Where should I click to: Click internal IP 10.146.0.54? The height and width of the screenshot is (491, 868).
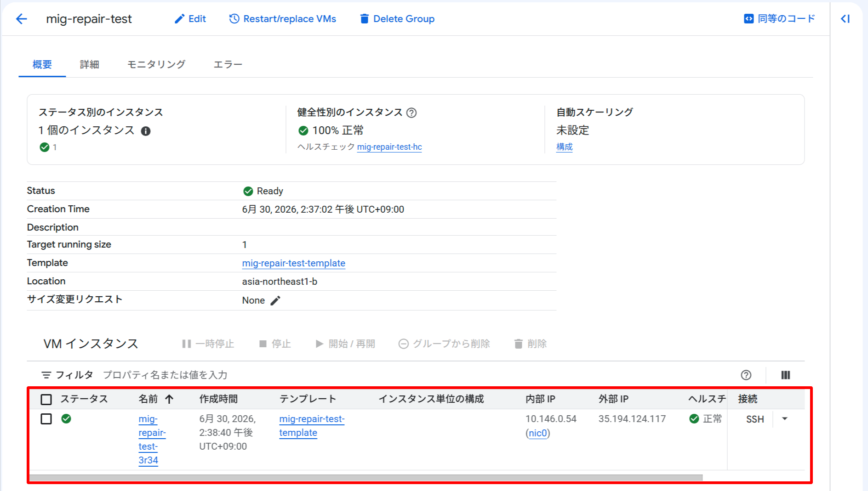click(x=551, y=419)
